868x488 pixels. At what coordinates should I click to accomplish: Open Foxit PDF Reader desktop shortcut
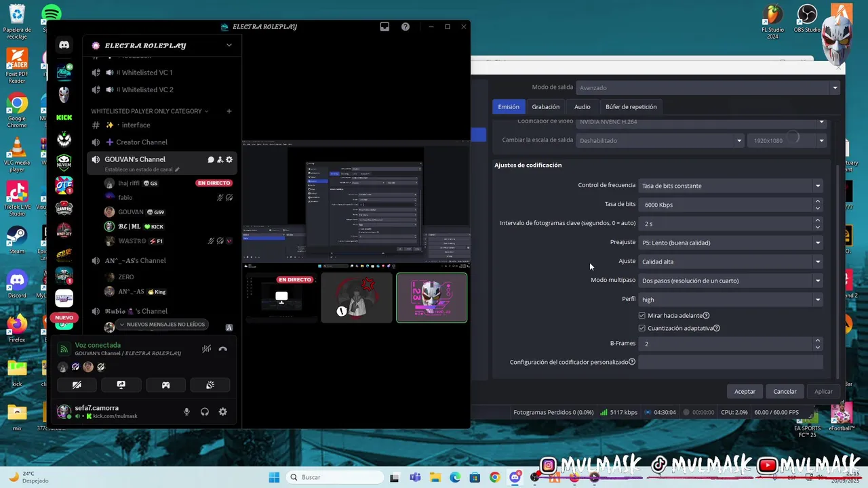tap(17, 66)
